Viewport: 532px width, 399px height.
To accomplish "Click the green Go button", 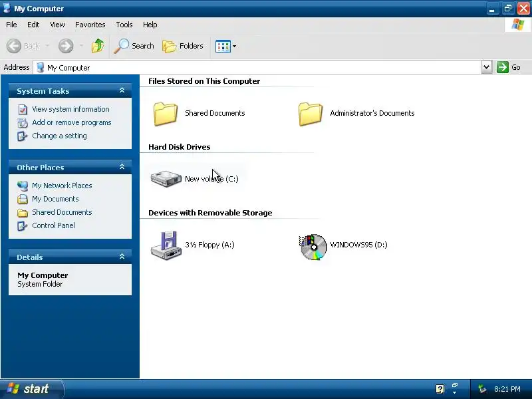I will pyautogui.click(x=509, y=67).
